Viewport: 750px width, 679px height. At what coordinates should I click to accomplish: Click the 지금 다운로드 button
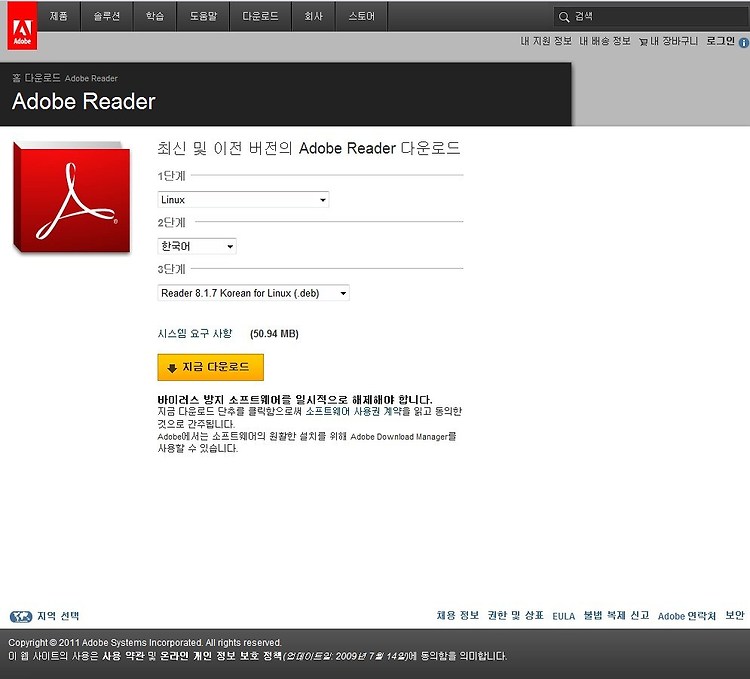point(210,367)
